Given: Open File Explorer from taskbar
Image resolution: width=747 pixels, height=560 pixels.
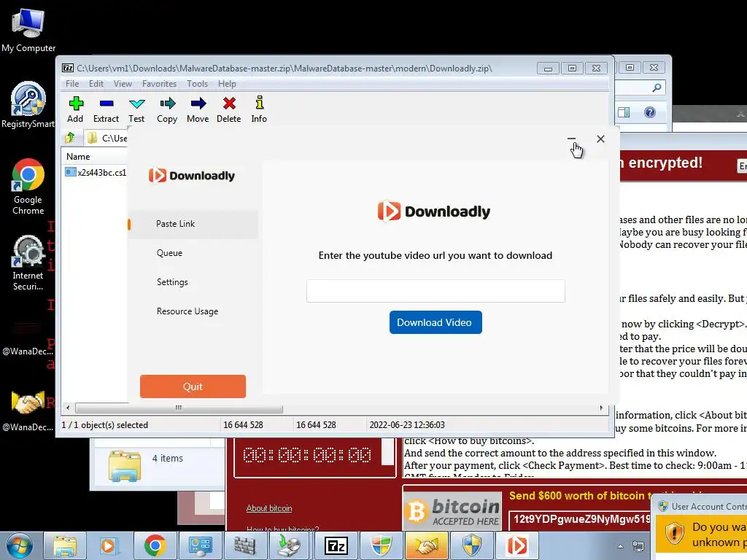Looking at the screenshot, I should 65,545.
